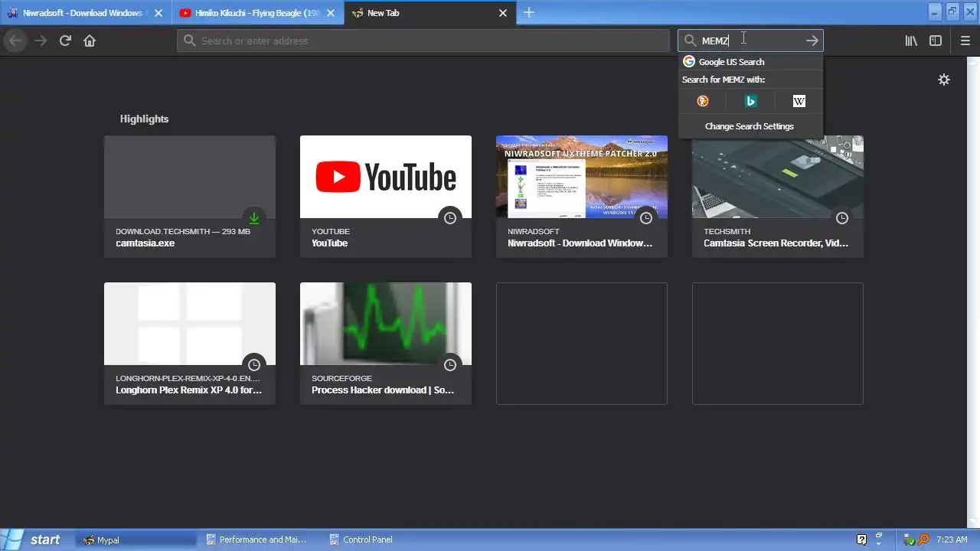Open Niwradsoft UXTheme Patcher tile
This screenshot has width=980, height=551.
point(582,197)
